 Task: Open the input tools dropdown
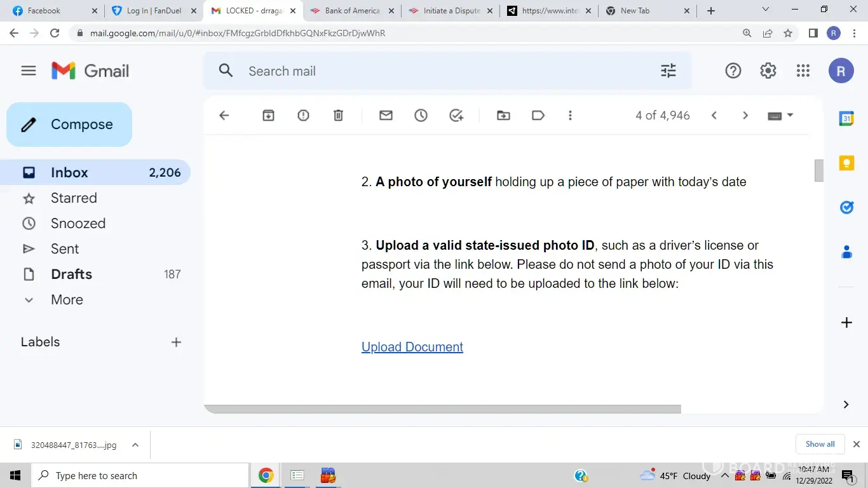point(790,115)
